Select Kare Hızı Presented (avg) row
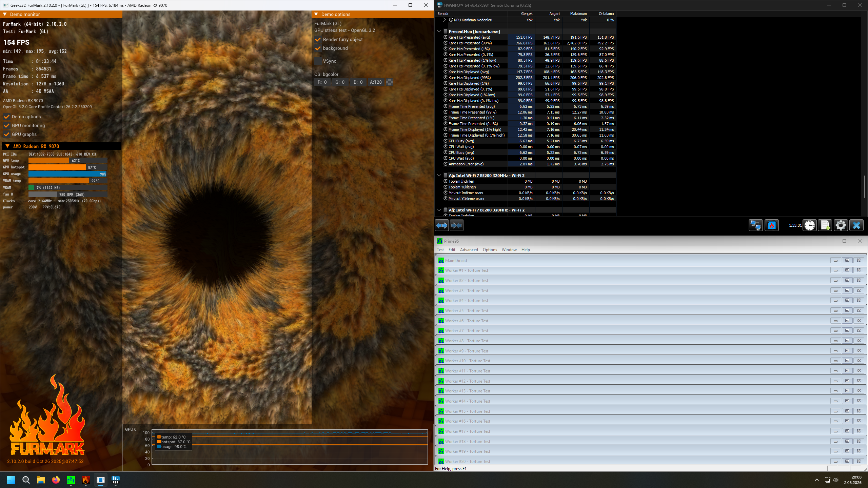The image size is (868, 488). (x=526, y=37)
